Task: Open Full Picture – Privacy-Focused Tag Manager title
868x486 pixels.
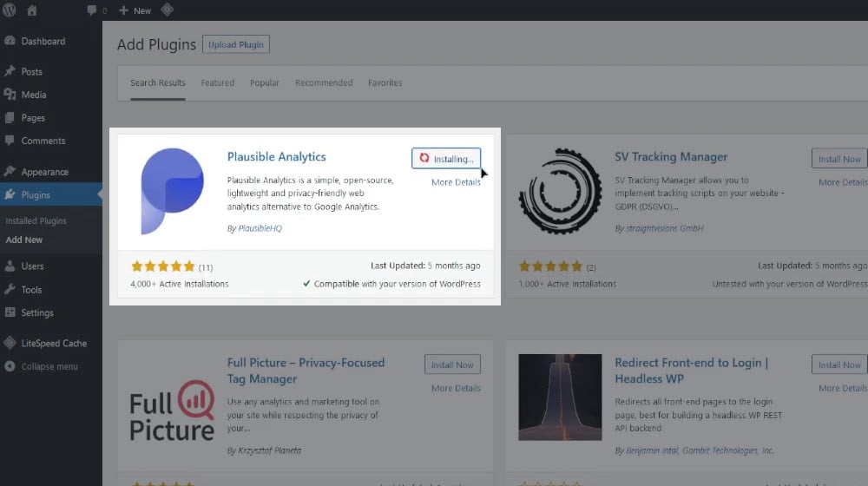Action: (306, 371)
